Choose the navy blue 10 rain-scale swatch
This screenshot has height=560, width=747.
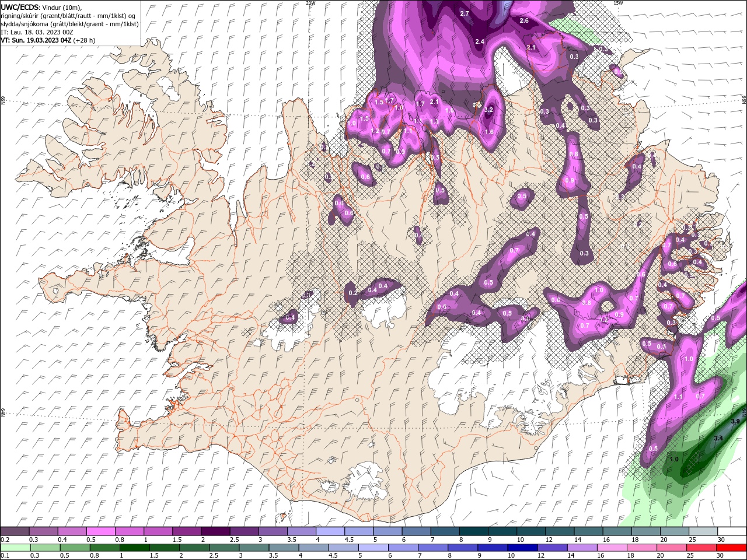click(x=522, y=548)
